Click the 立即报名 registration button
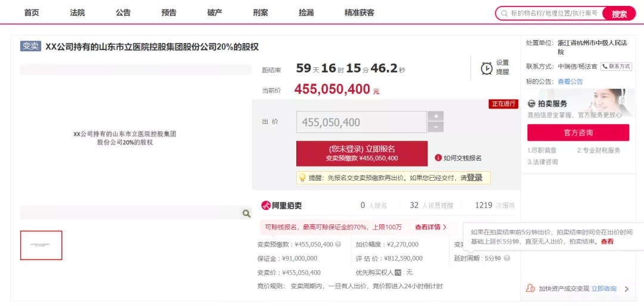Viewport: 644px width, 306px height. pyautogui.click(x=361, y=153)
